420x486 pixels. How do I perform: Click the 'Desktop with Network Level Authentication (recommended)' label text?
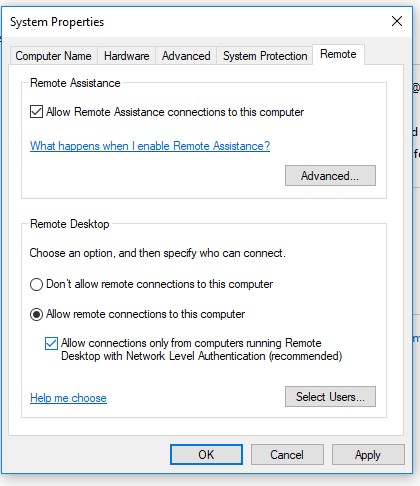click(x=202, y=356)
